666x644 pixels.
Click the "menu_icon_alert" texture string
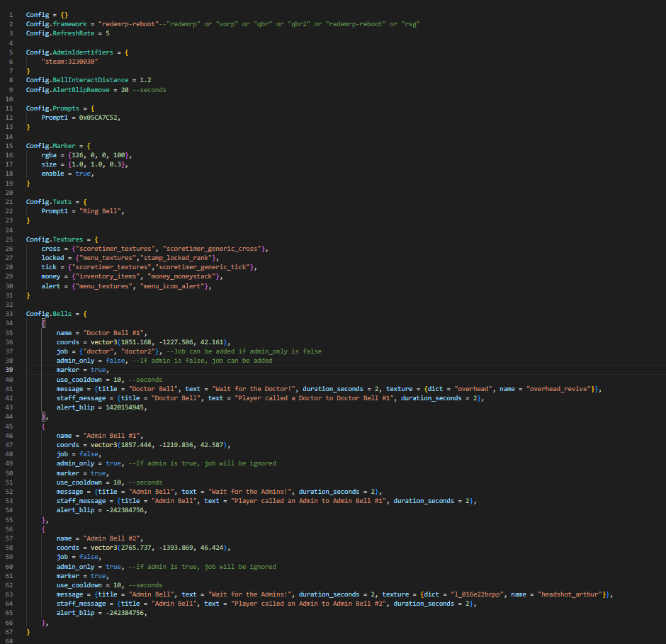point(174,286)
